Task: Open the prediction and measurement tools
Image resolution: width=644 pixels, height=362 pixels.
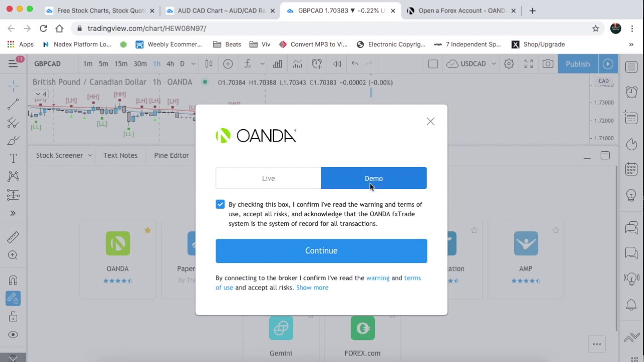Action: pyautogui.click(x=13, y=195)
